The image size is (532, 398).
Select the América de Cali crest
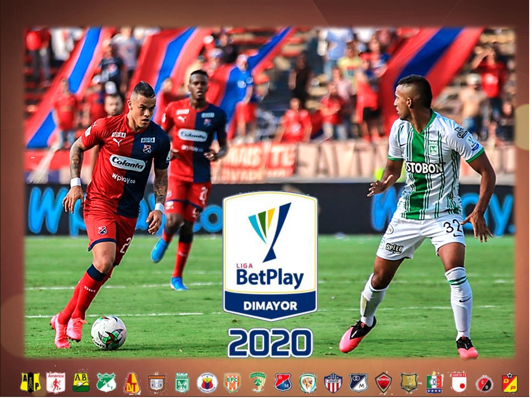56,383
